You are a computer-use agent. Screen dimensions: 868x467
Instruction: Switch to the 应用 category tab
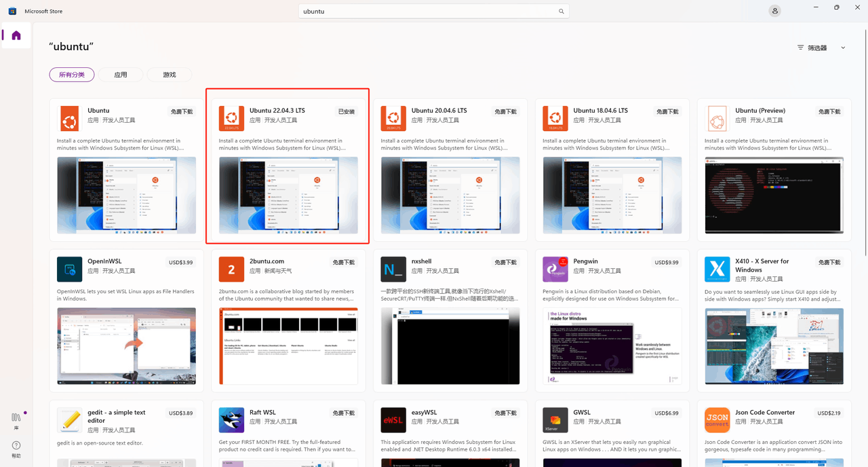121,75
